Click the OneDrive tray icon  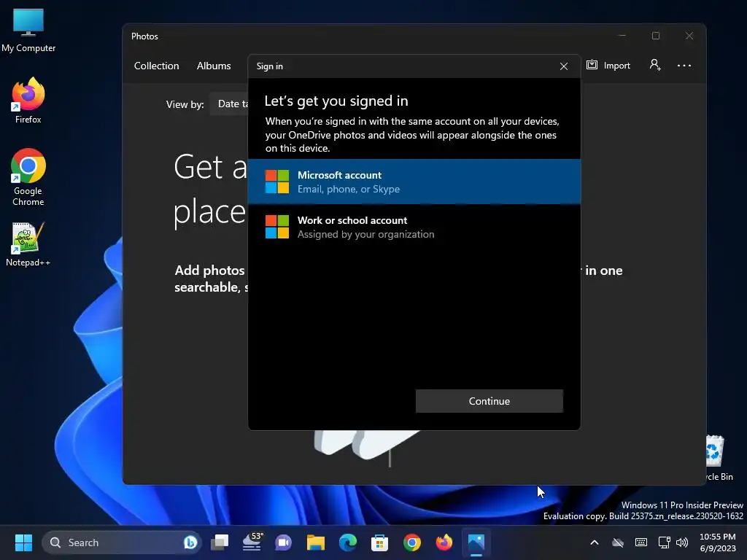[618, 542]
